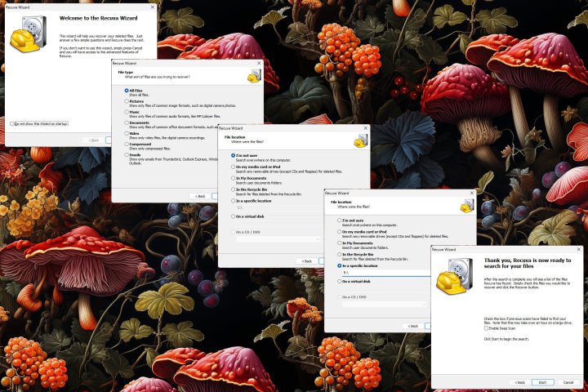
Task: Enable Deep Scan checkbox
Action: click(x=485, y=328)
